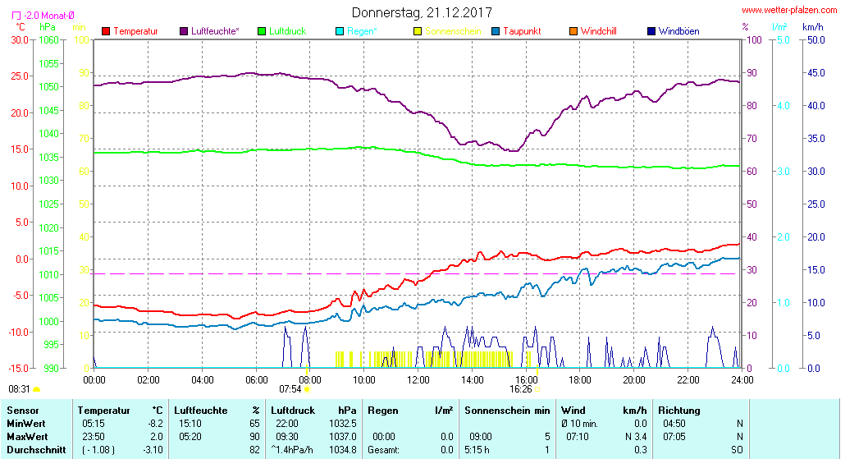Screen dimensions: 868x459
Task: Click the Ø 10 min. wind label
Action: click(579, 424)
